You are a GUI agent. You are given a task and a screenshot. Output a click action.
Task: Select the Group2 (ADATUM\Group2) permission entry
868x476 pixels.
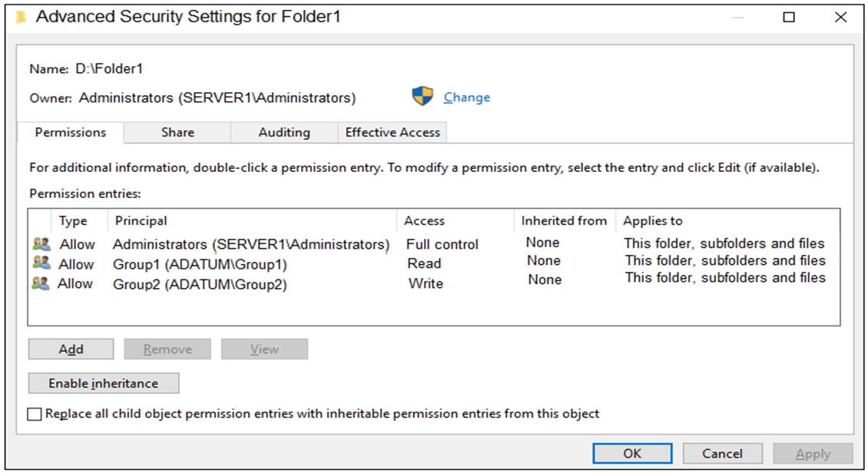click(x=200, y=284)
